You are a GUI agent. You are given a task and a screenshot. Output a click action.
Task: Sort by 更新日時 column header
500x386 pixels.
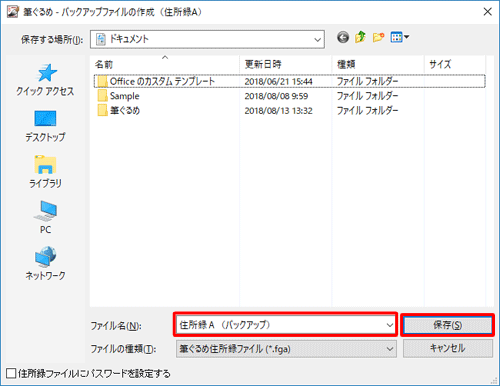(286, 64)
